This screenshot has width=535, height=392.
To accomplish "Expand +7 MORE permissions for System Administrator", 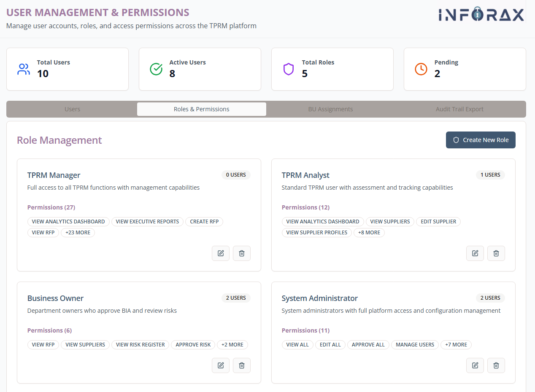I will (x=456, y=344).
